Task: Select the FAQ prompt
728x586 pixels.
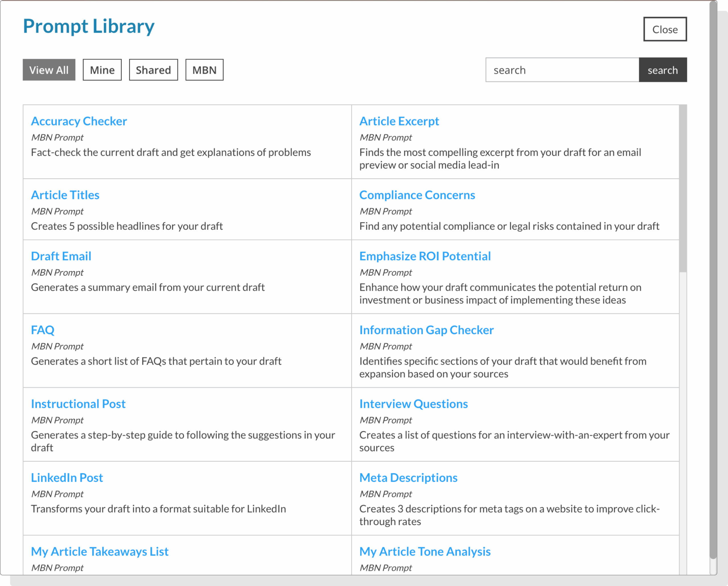Action: coord(43,330)
